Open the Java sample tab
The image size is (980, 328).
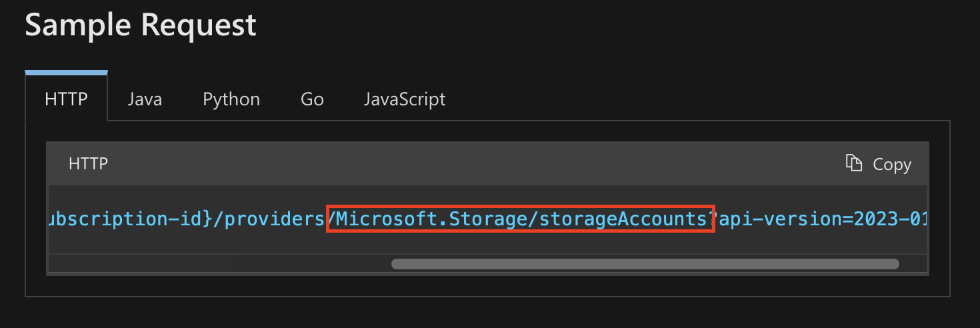point(145,99)
